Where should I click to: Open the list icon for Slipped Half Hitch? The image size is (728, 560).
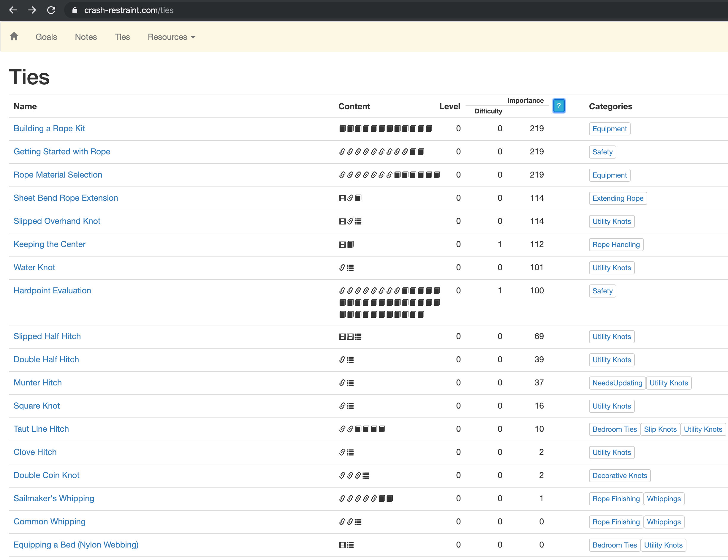pyautogui.click(x=358, y=337)
